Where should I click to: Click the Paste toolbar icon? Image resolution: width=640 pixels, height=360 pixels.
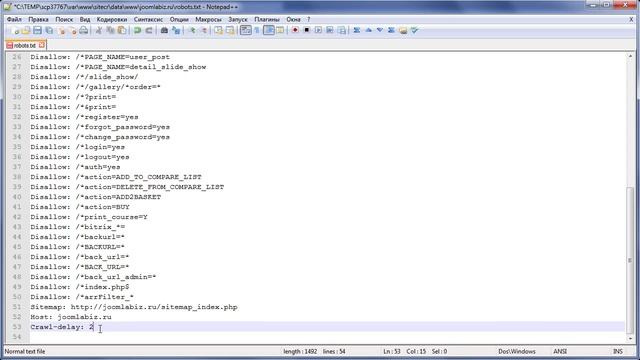tap(122, 31)
